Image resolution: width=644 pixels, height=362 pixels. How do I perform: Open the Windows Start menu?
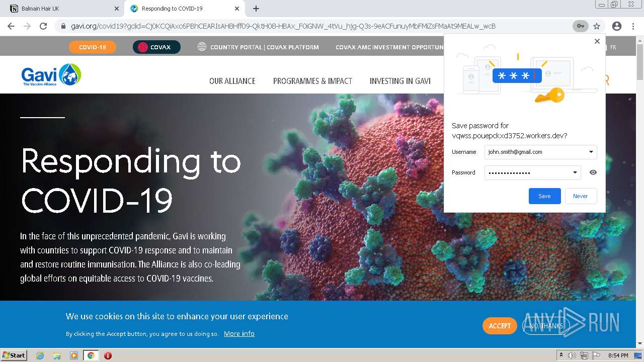[14, 355]
